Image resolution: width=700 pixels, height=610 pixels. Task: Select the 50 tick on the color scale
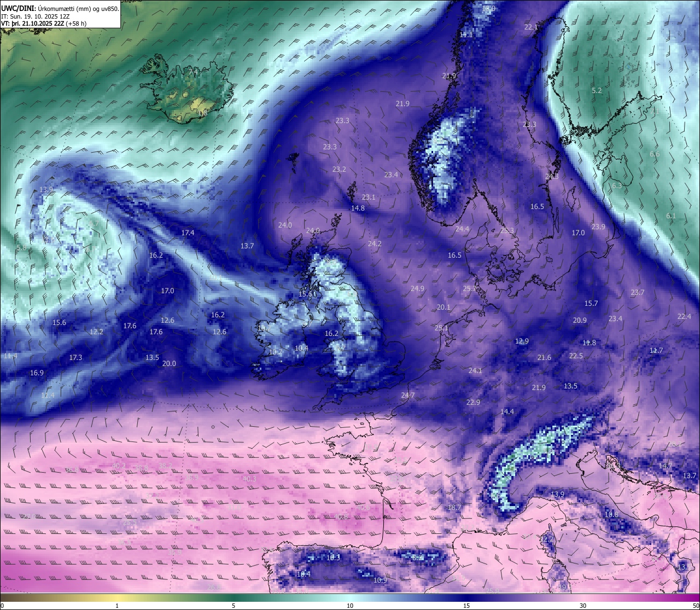point(696,606)
